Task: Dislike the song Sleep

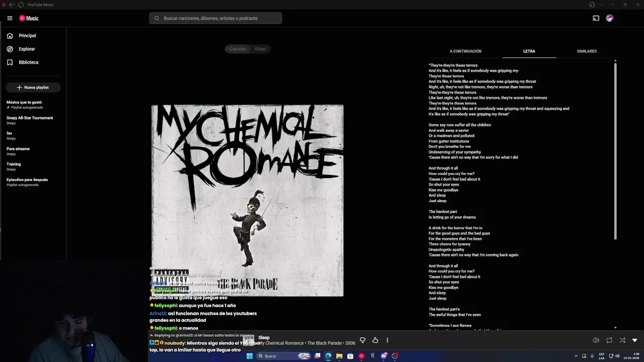Action: tap(362, 340)
